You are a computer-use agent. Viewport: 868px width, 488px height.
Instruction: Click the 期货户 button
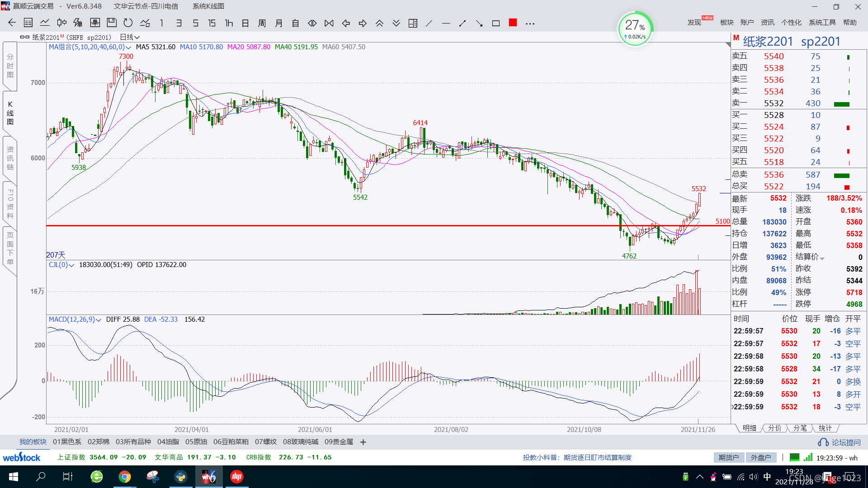point(729,458)
